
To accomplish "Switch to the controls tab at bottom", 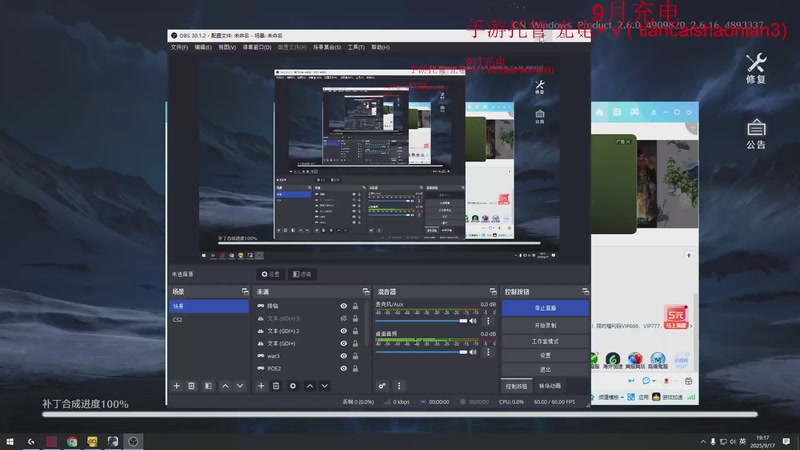I will click(x=516, y=386).
